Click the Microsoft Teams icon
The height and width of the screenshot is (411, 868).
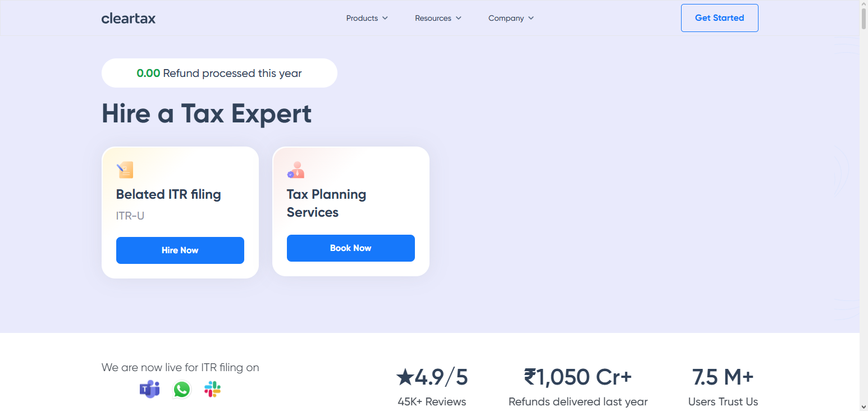click(150, 389)
